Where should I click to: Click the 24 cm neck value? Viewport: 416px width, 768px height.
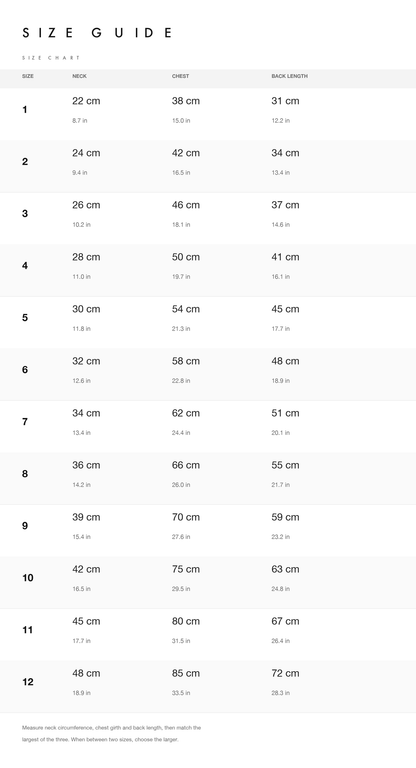(x=86, y=153)
